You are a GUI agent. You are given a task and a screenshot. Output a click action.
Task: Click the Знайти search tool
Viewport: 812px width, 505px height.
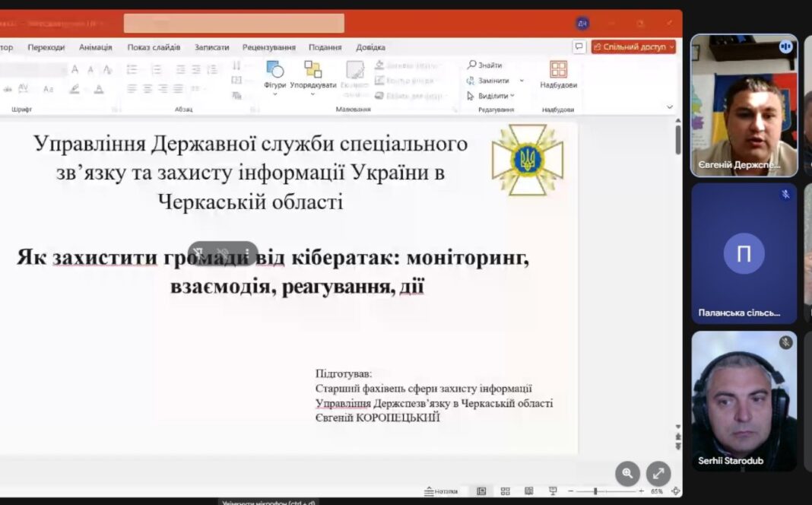[485, 65]
